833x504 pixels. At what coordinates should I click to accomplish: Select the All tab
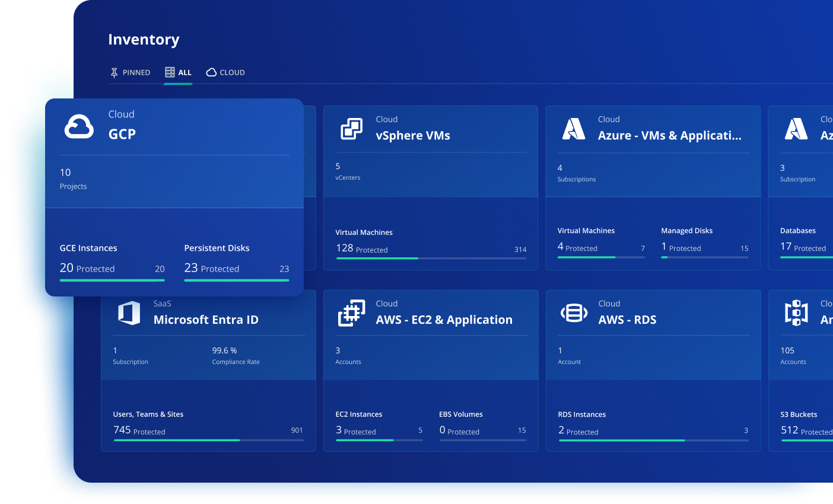tap(178, 72)
